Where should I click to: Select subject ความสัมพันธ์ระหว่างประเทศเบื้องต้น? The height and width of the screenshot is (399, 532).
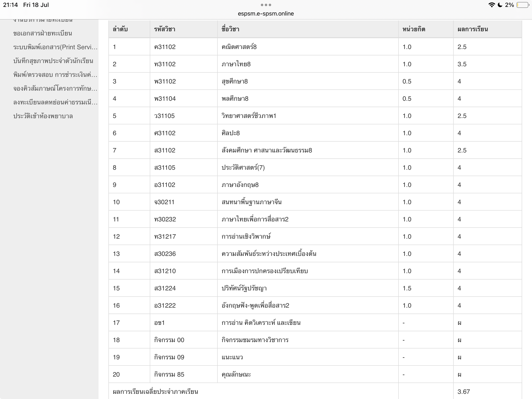pyautogui.click(x=269, y=254)
